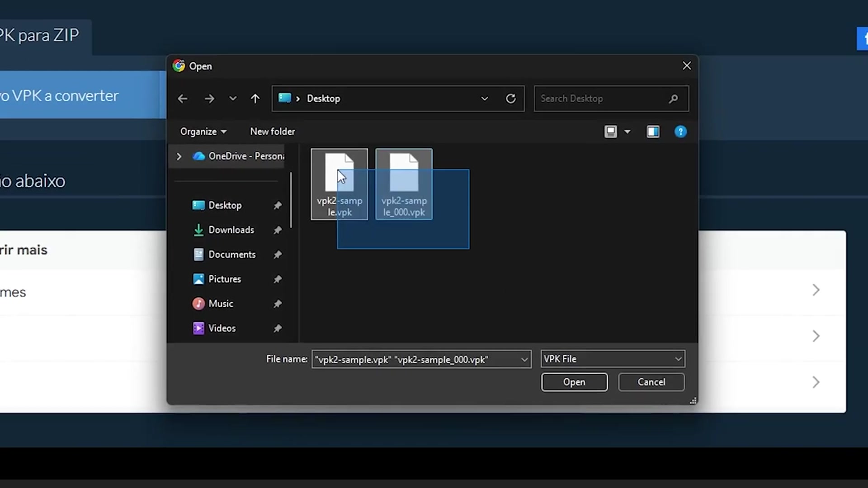868x488 pixels.
Task: Refresh the Desktop folder view
Action: point(511,99)
